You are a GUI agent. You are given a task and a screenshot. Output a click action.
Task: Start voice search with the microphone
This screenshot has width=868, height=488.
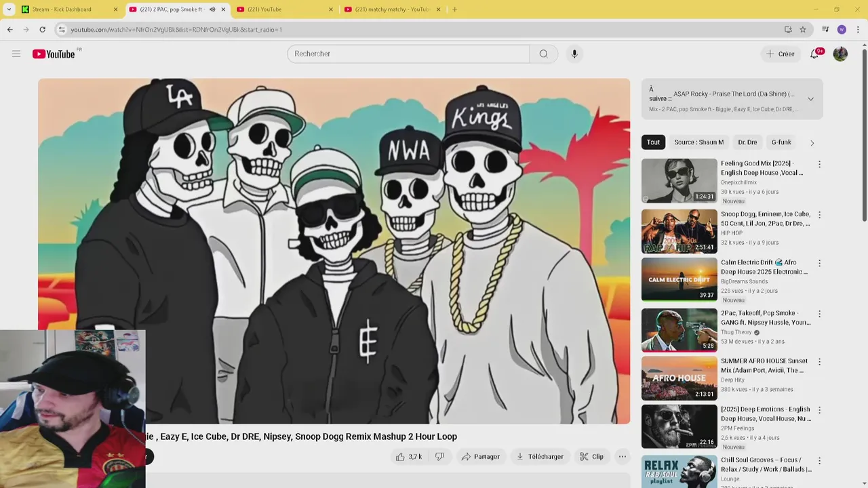[574, 54]
